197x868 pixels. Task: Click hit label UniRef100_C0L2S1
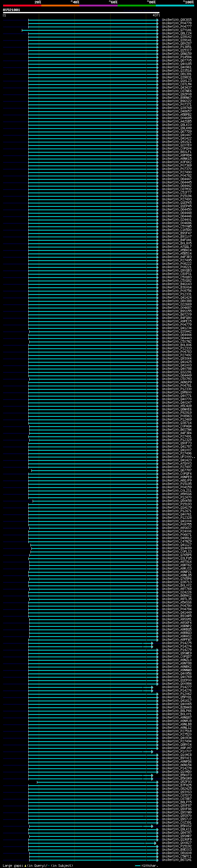tap(177, 491)
